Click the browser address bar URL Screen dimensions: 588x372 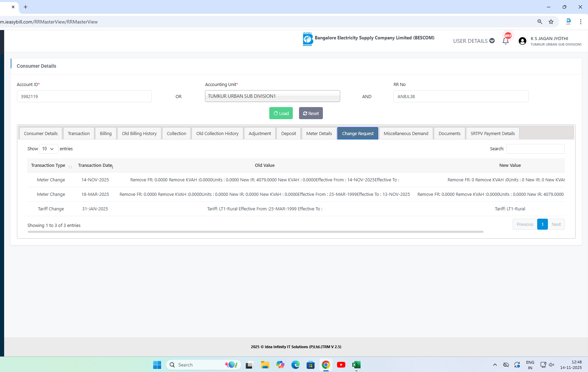[49, 22]
